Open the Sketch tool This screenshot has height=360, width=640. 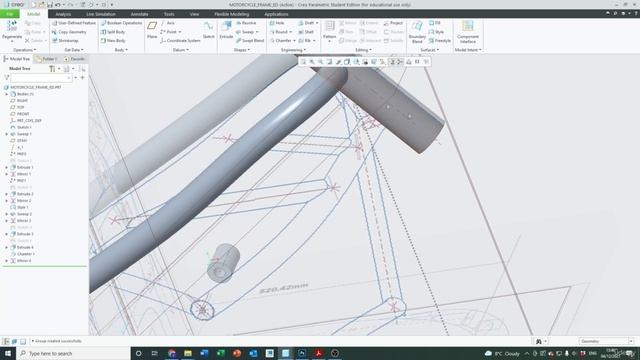point(209,30)
